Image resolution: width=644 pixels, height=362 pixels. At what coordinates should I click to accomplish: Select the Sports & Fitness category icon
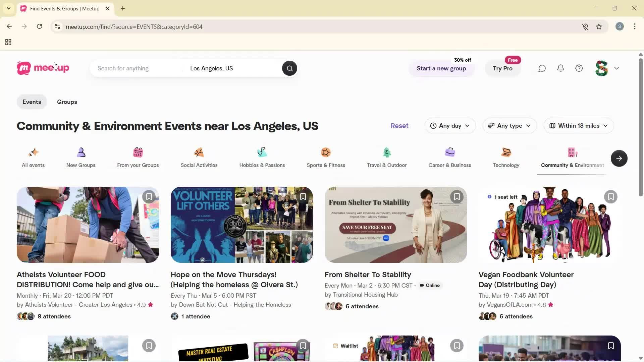coord(326,153)
